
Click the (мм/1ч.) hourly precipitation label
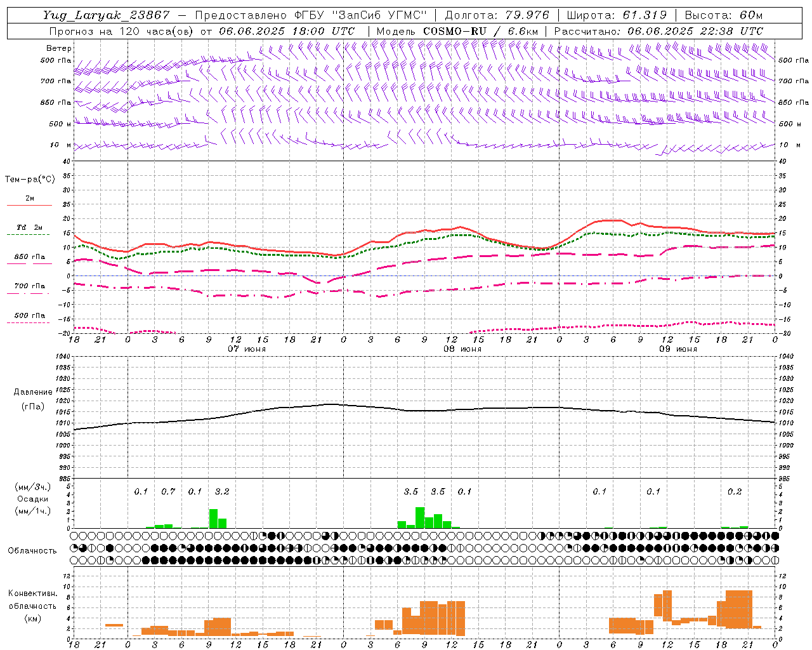tap(32, 510)
